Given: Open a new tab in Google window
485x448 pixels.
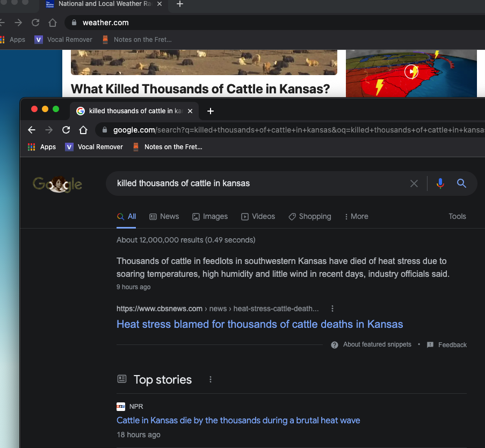Looking at the screenshot, I should pos(211,111).
